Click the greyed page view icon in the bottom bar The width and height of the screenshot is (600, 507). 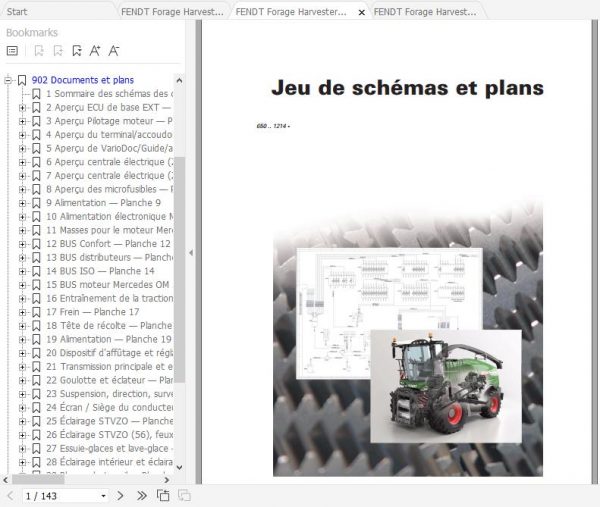[x=184, y=496]
